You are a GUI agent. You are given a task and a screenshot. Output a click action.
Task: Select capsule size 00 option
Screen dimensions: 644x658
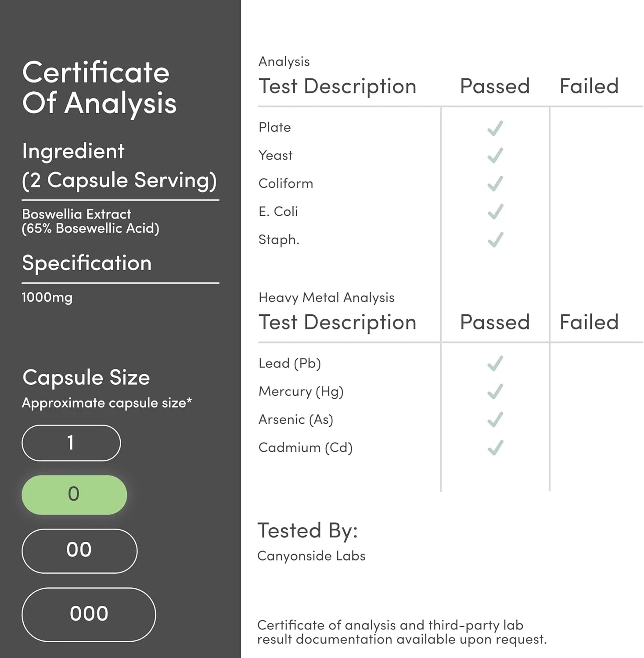(79, 551)
